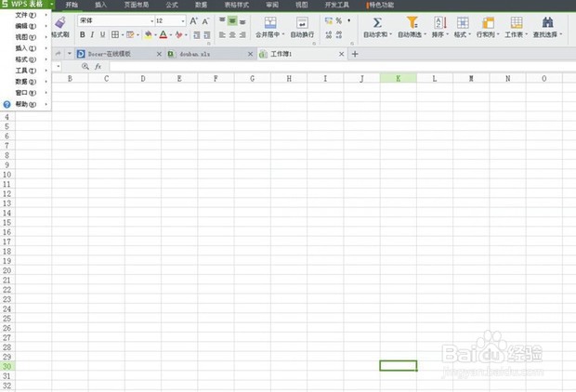Click the currency number format icon
The width and height of the screenshot is (576, 392).
point(328,21)
